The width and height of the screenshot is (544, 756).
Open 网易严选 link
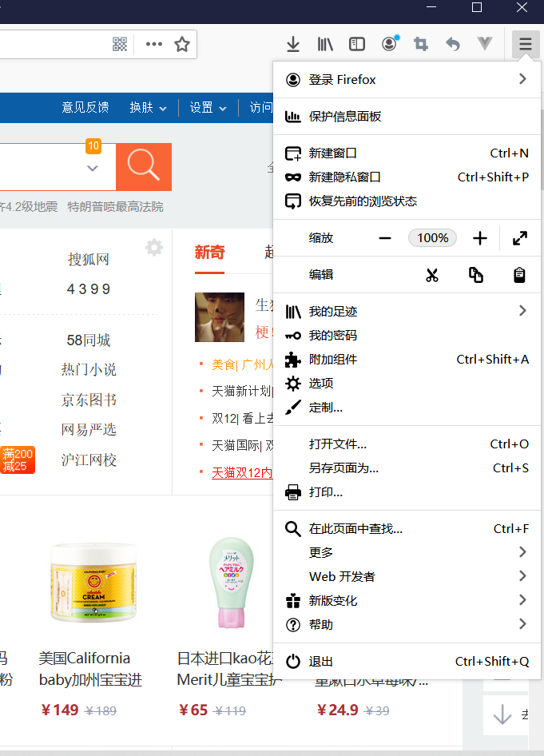tap(88, 430)
